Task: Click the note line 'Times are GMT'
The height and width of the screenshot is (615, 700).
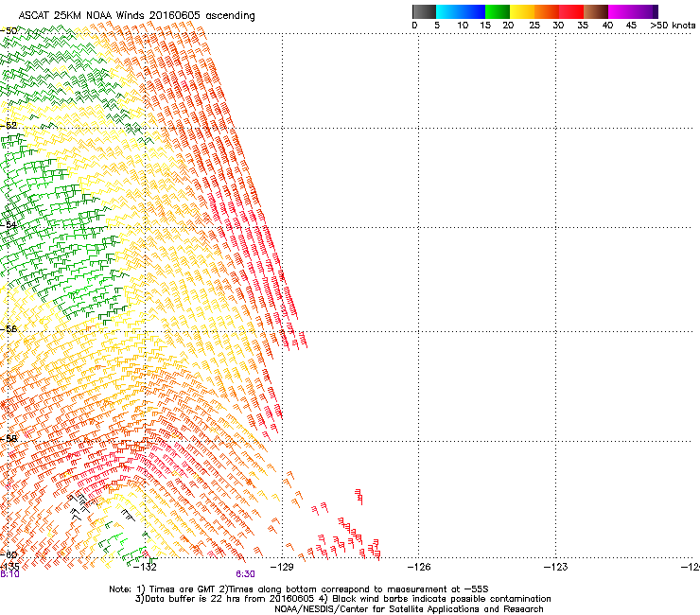Action: point(183,589)
